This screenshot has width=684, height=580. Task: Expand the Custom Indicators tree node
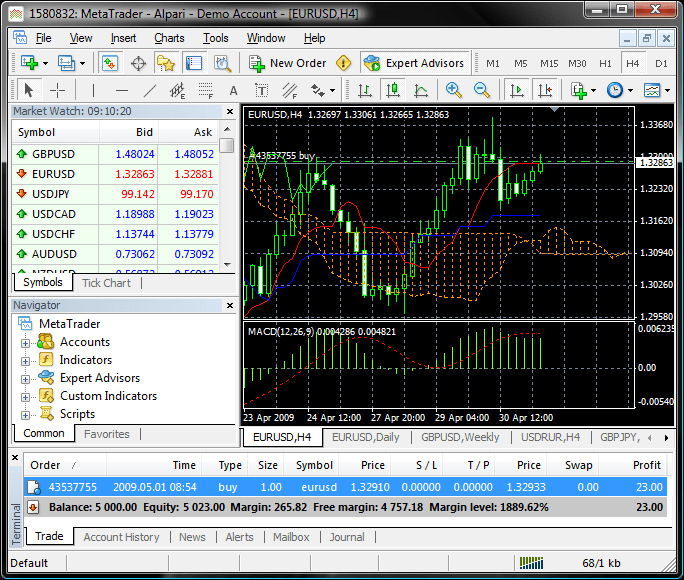coord(25,397)
